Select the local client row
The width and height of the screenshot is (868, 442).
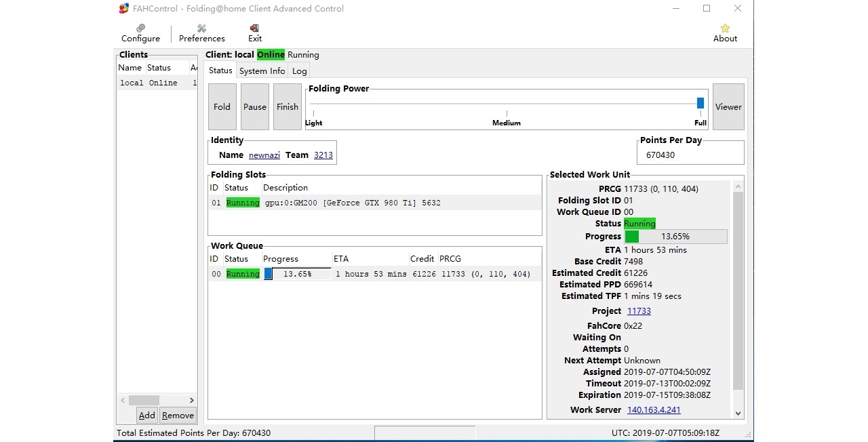tap(157, 83)
